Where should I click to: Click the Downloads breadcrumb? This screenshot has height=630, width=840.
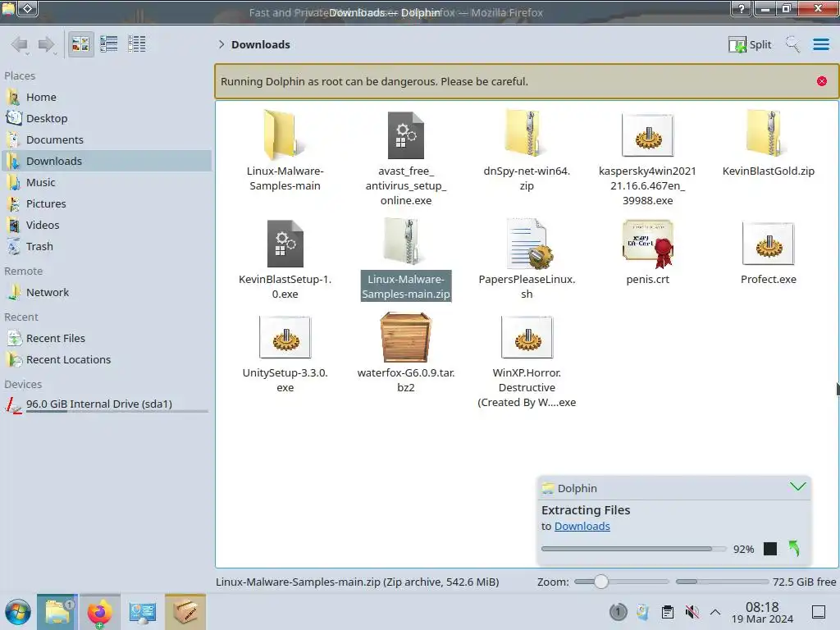pos(261,44)
